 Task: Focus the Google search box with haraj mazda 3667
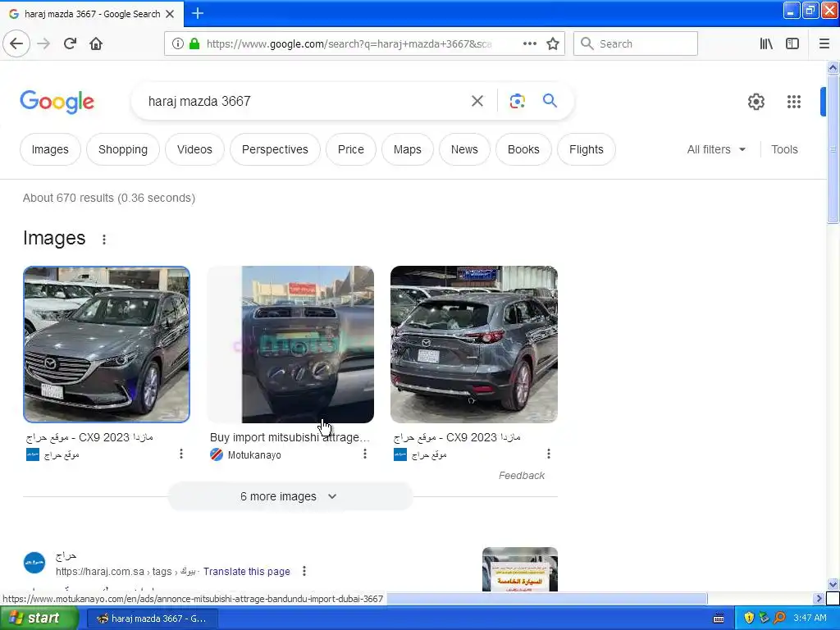[x=305, y=101]
